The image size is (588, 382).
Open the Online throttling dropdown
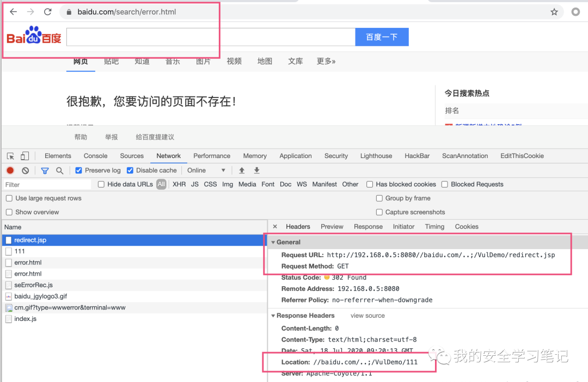(x=206, y=171)
